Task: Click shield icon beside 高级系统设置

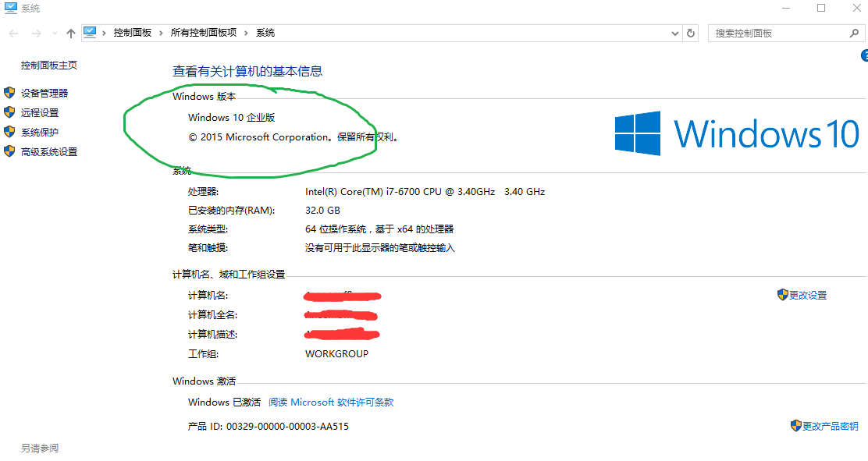Action: [x=9, y=151]
